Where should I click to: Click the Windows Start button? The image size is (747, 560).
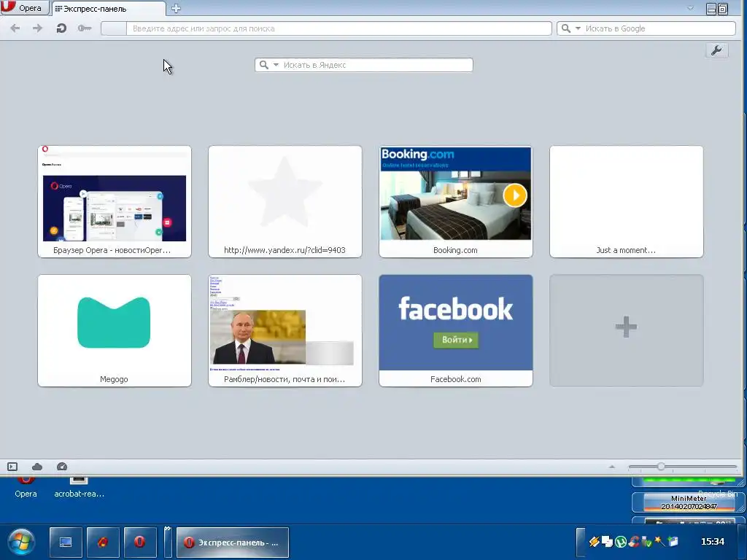pos(21,542)
